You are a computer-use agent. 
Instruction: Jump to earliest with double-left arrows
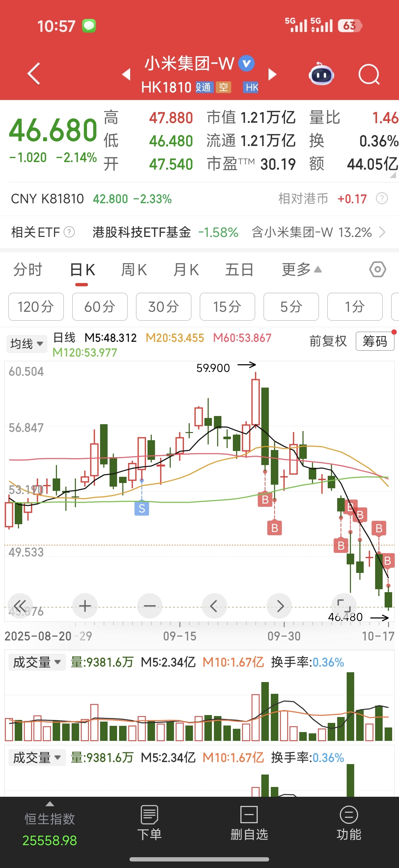point(20,606)
